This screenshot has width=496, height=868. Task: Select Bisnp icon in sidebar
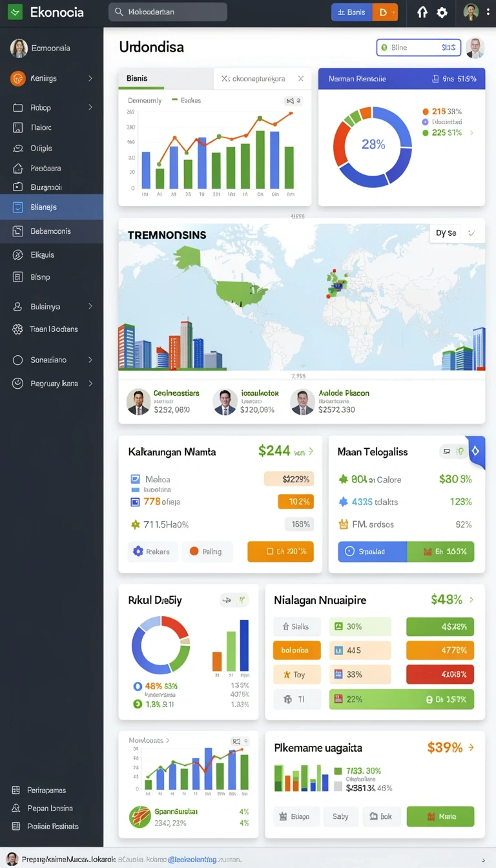(18, 276)
